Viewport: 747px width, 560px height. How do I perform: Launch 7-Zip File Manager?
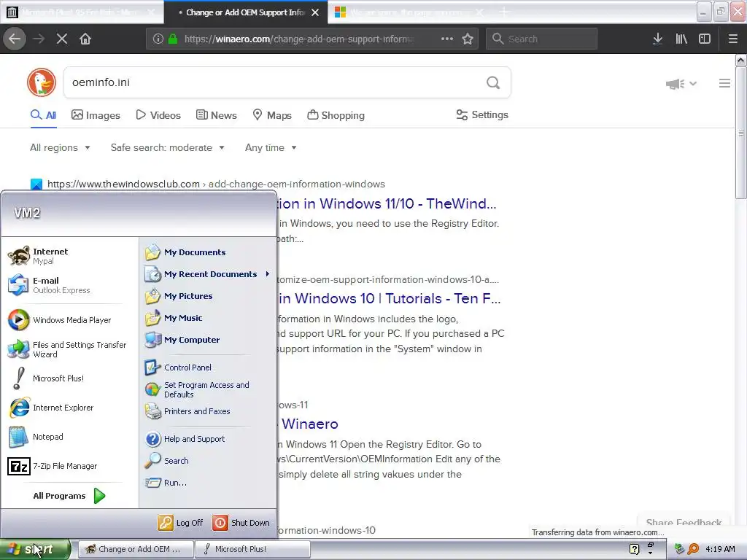click(x=53, y=466)
